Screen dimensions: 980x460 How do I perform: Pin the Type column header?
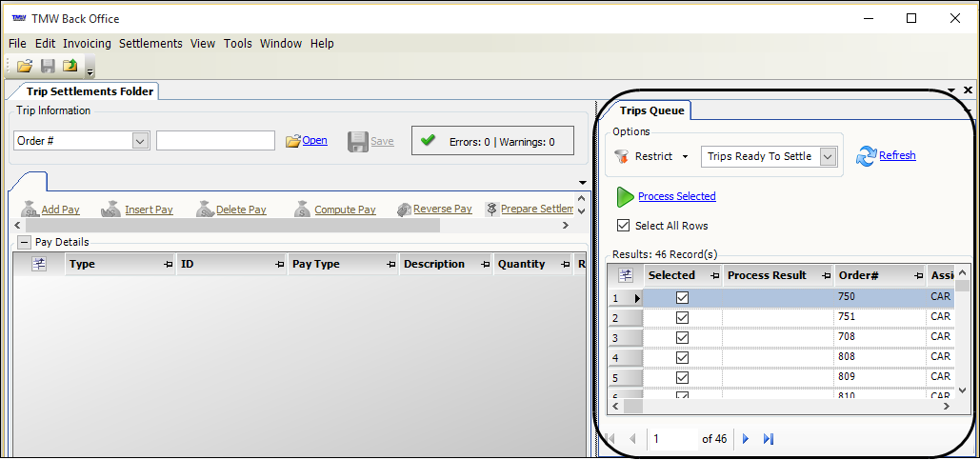tap(168, 265)
